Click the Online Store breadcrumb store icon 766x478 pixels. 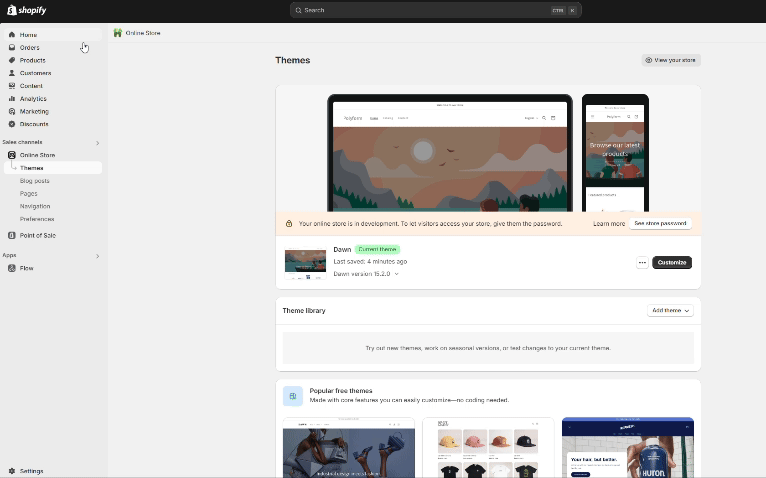(x=118, y=33)
